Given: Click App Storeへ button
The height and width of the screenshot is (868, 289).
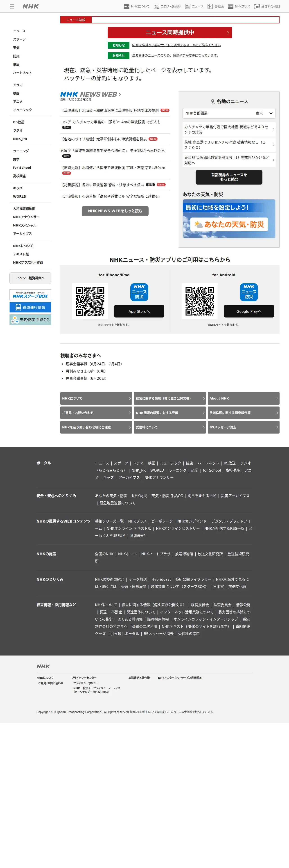Looking at the screenshot, I should [139, 311].
